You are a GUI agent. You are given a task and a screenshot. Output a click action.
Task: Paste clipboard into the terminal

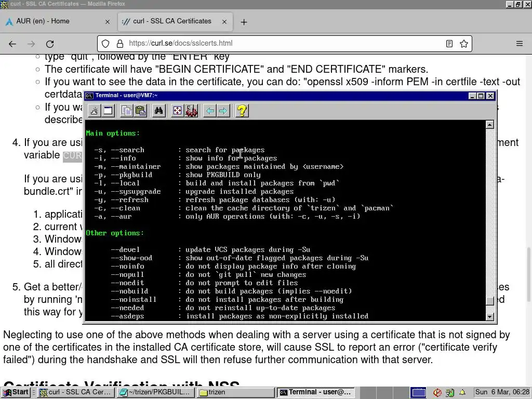click(140, 111)
